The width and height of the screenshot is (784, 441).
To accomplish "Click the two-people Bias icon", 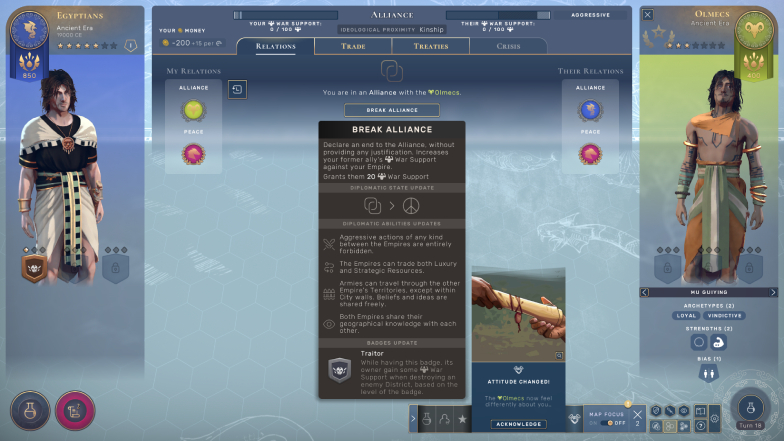I will 708,374.
